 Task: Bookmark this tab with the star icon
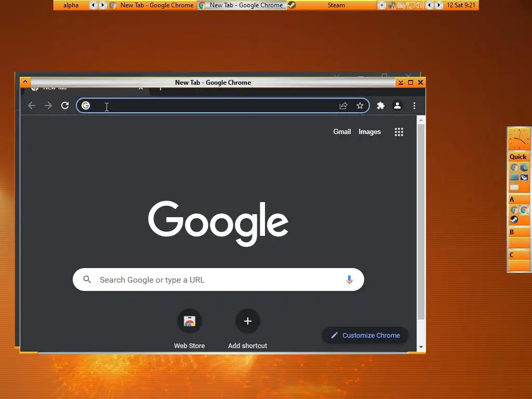pyautogui.click(x=360, y=106)
